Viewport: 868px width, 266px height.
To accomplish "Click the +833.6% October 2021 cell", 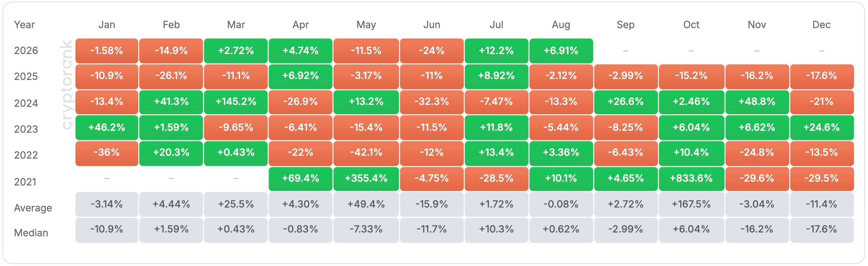I will [691, 178].
